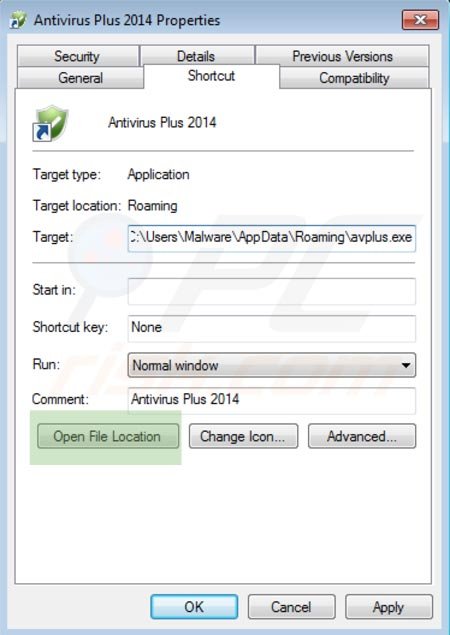Click the Target type value Application
This screenshot has width=450, height=635.
(158, 175)
